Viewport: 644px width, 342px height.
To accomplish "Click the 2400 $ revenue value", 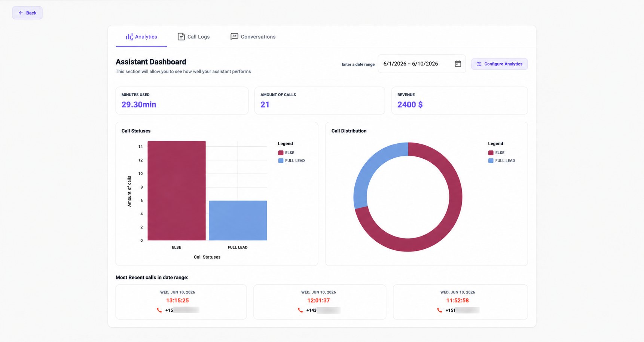I will click(410, 105).
